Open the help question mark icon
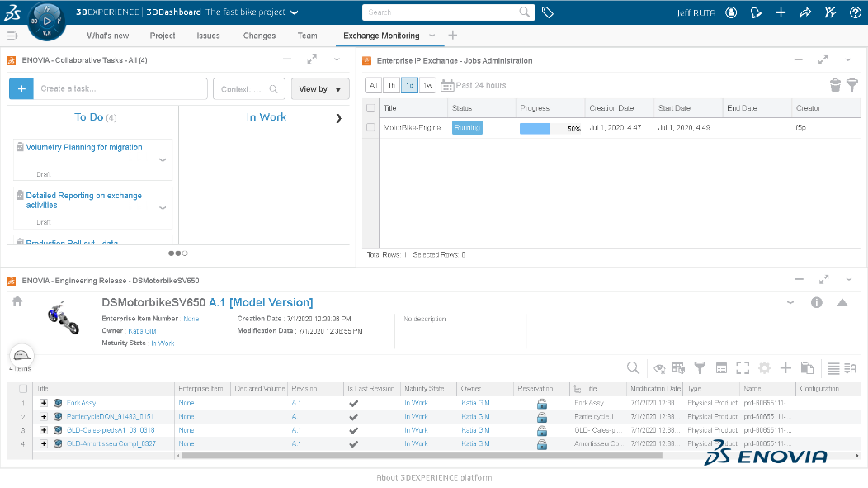Screen dimensions: 868x488 pos(856,12)
